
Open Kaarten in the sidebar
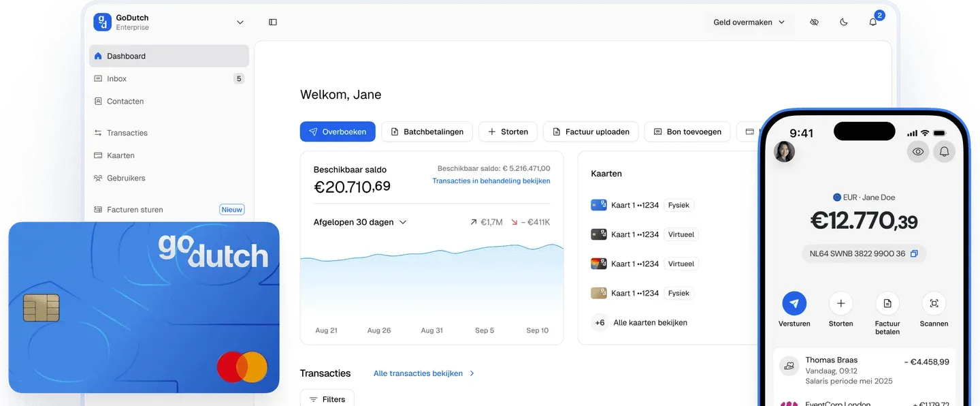(169, 155)
